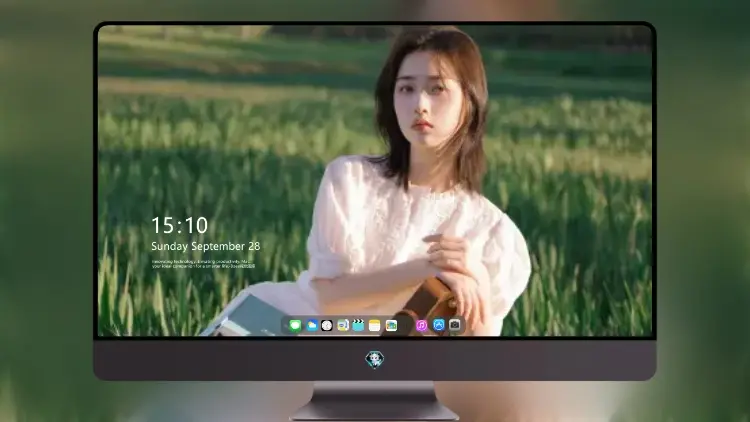Launch the blue App Store icon
750x422 pixels.
tap(439, 326)
